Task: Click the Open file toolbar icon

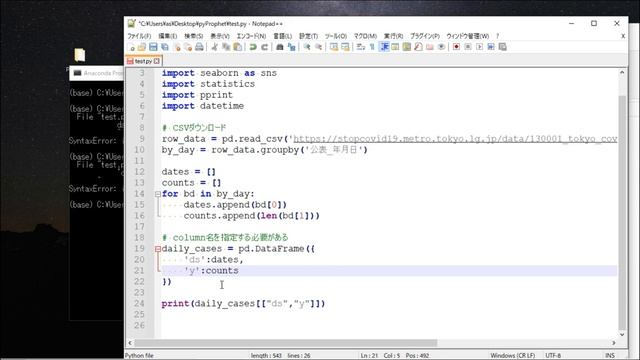Action: pyautogui.click(x=142, y=47)
